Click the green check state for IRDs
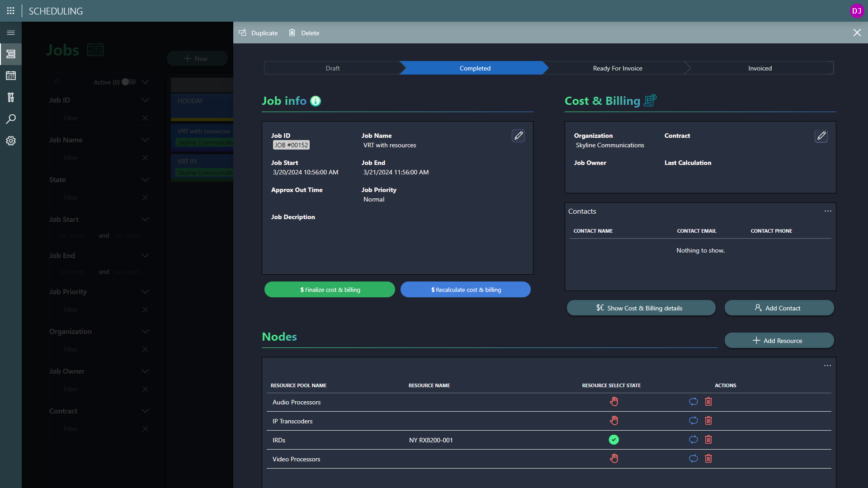Screen dimensions: 868x488 (613, 440)
